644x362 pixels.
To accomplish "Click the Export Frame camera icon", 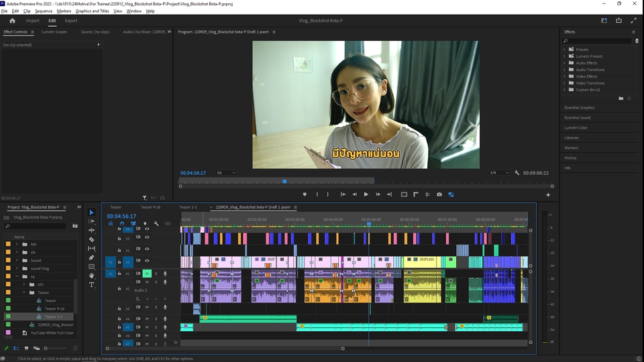I will 439,194.
